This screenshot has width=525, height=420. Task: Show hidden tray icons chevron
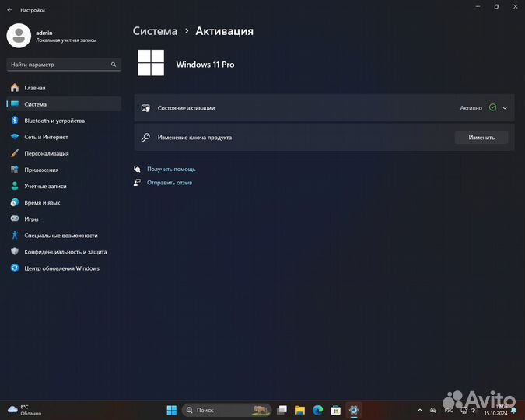[420, 411]
